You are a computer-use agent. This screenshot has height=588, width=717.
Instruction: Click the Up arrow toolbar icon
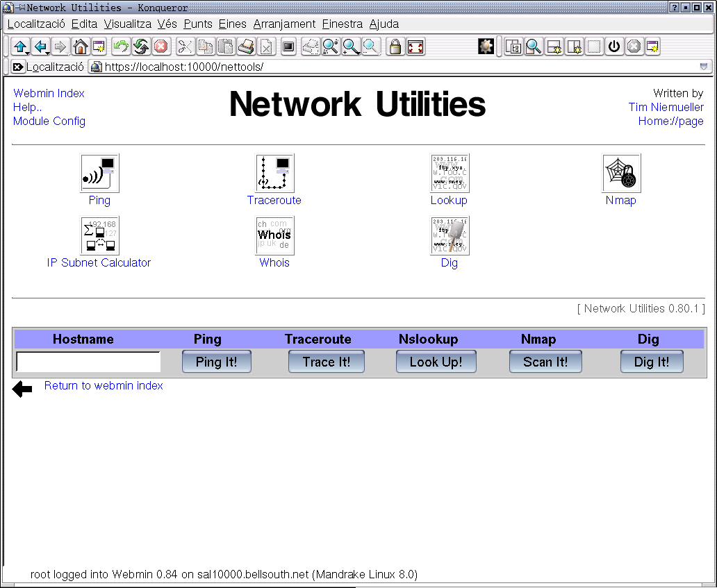[20, 47]
